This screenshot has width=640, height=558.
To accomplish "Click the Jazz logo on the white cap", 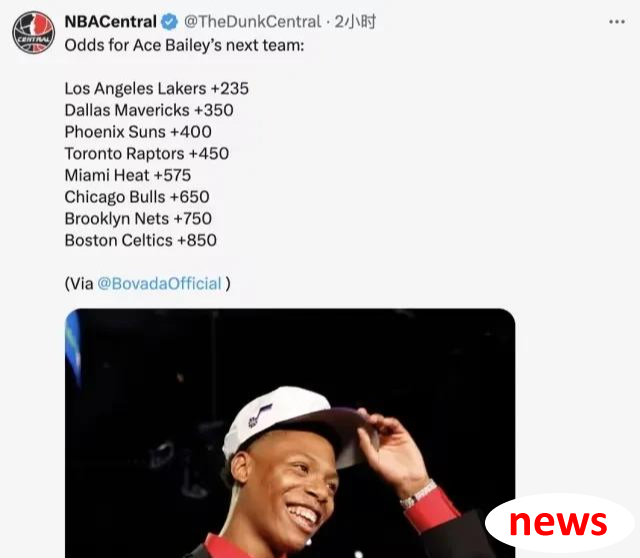I will (259, 415).
